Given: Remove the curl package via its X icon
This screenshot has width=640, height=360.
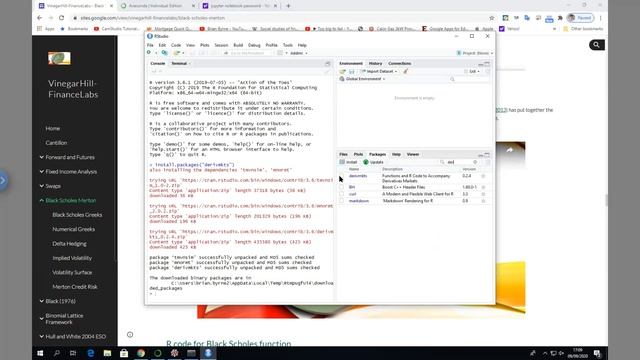Looking at the screenshot, I should pos(483,194).
